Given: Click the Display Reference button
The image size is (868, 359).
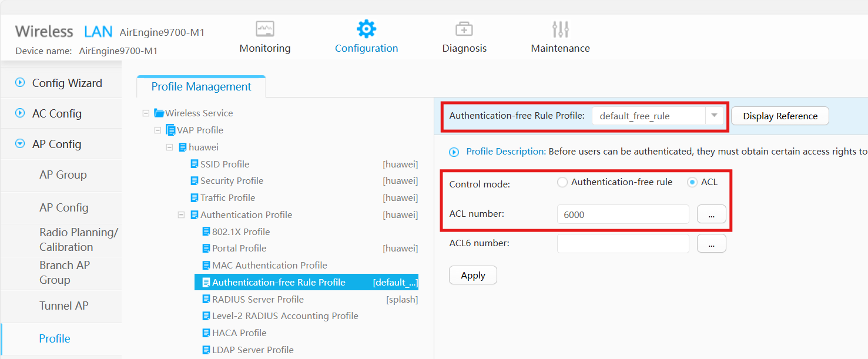Looking at the screenshot, I should pos(780,116).
